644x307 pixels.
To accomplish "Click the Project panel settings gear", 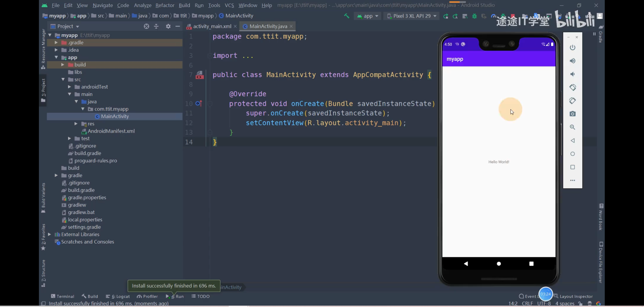I will [168, 26].
